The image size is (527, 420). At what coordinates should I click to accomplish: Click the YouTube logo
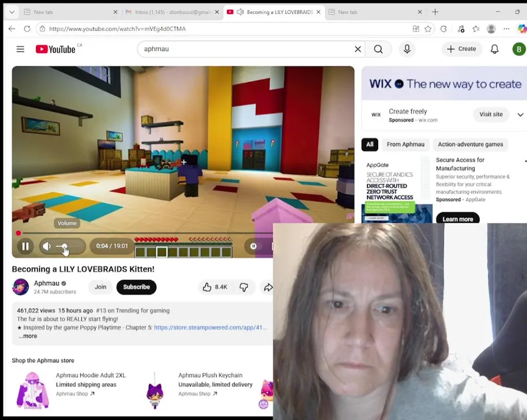coord(55,50)
